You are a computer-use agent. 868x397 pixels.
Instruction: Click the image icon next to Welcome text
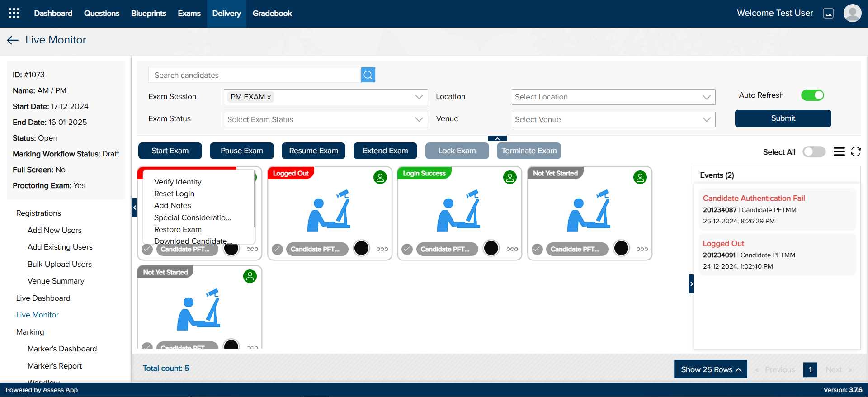pyautogui.click(x=828, y=14)
